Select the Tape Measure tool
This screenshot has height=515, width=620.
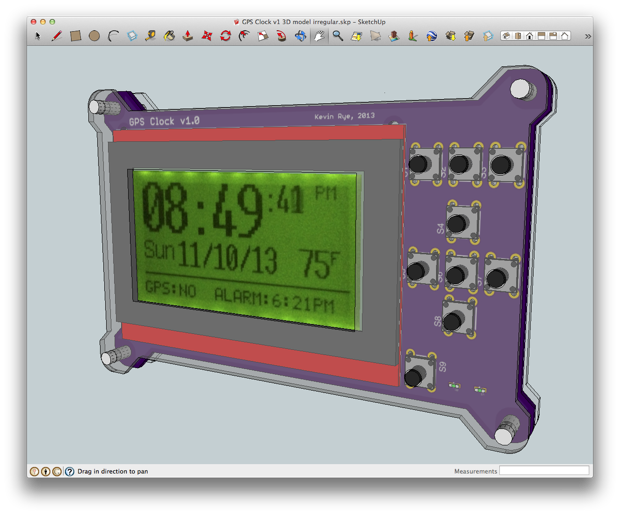(x=150, y=36)
